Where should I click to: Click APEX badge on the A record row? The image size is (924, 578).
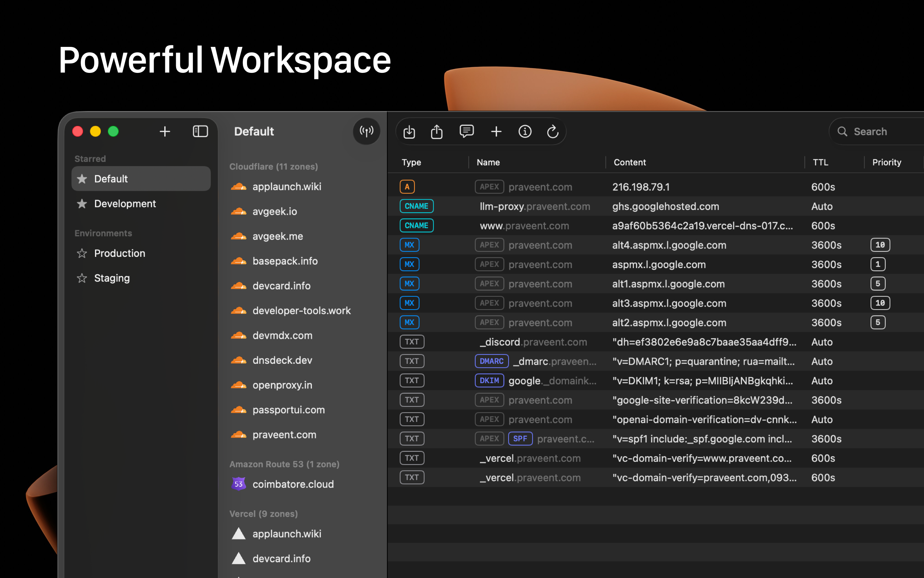tap(489, 187)
